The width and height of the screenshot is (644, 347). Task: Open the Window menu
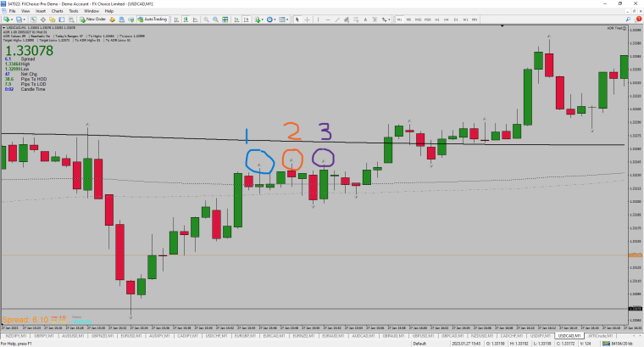tap(92, 11)
